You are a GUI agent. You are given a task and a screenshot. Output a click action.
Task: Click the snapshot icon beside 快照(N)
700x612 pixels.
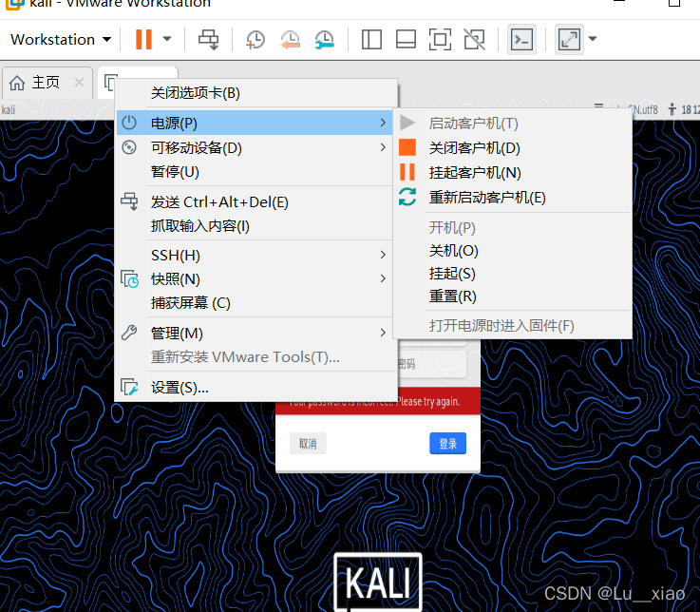(x=129, y=278)
